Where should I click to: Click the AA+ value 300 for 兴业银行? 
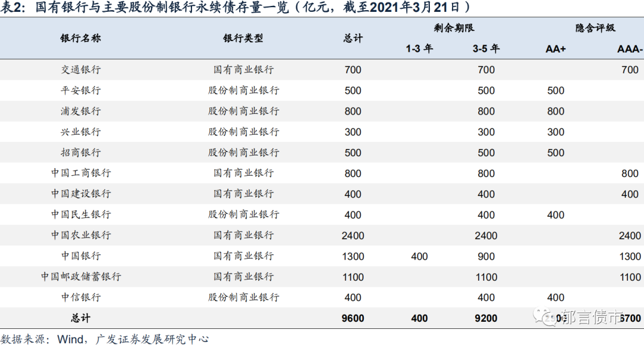pyautogui.click(x=556, y=132)
